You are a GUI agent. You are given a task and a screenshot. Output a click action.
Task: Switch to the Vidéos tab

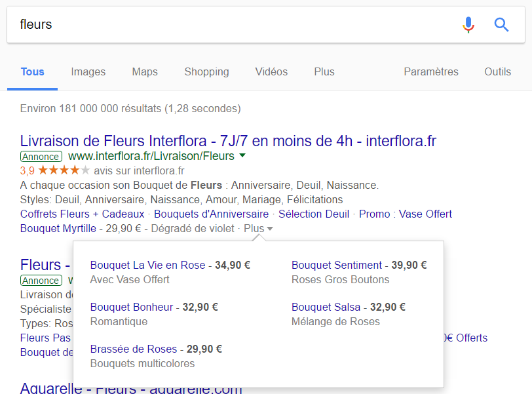pyautogui.click(x=271, y=72)
